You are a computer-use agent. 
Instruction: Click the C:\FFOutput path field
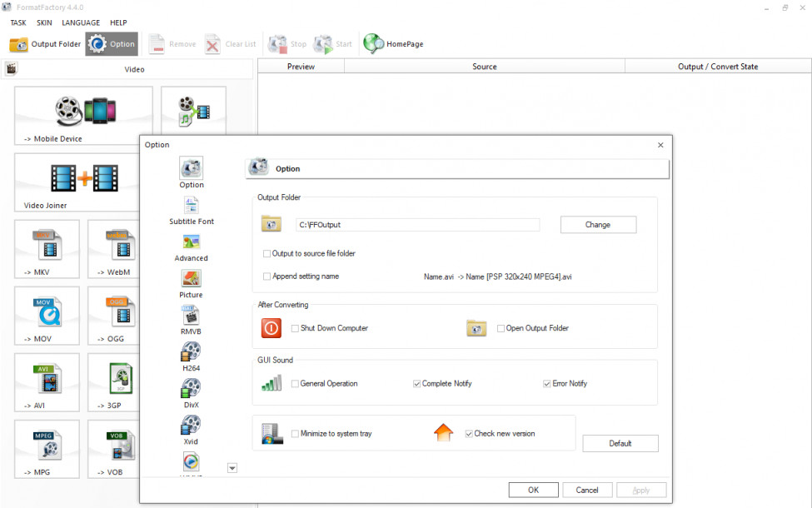pos(417,225)
